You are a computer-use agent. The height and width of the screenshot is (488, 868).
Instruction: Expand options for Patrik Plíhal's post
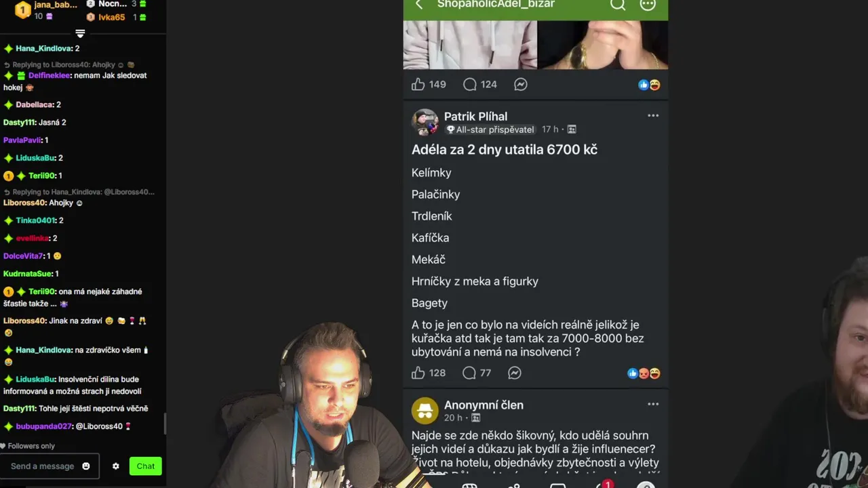tap(653, 116)
